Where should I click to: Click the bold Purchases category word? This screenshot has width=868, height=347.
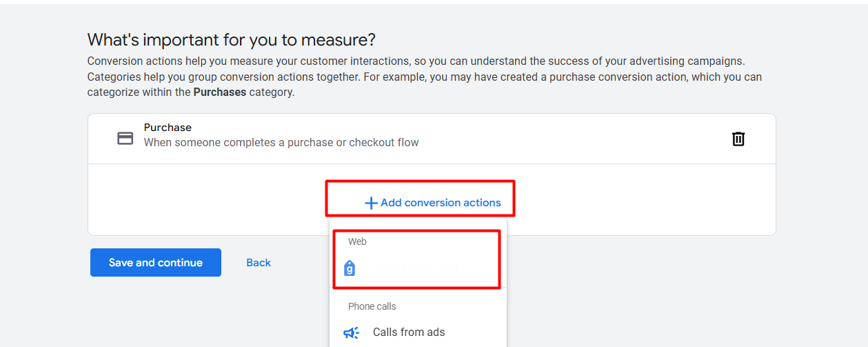coord(219,92)
